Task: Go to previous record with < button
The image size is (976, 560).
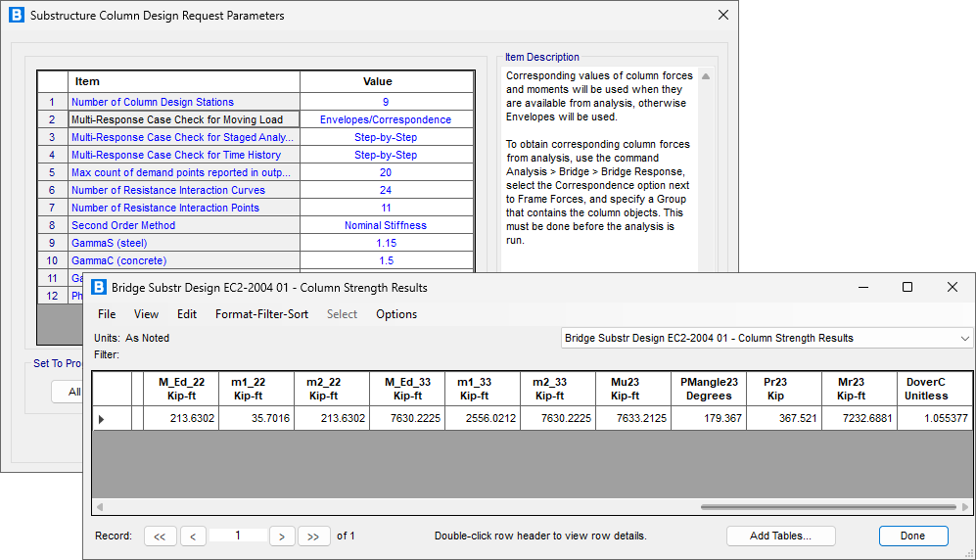Action: click(x=193, y=537)
